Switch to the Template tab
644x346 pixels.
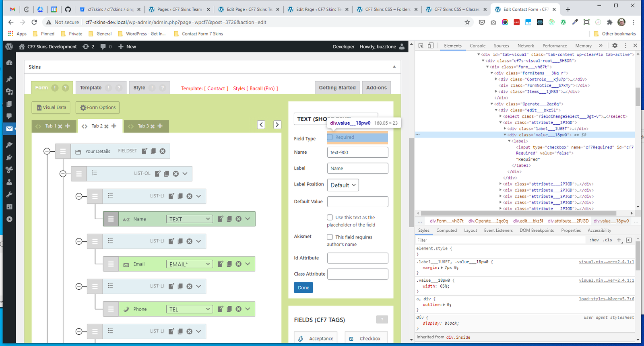91,88
